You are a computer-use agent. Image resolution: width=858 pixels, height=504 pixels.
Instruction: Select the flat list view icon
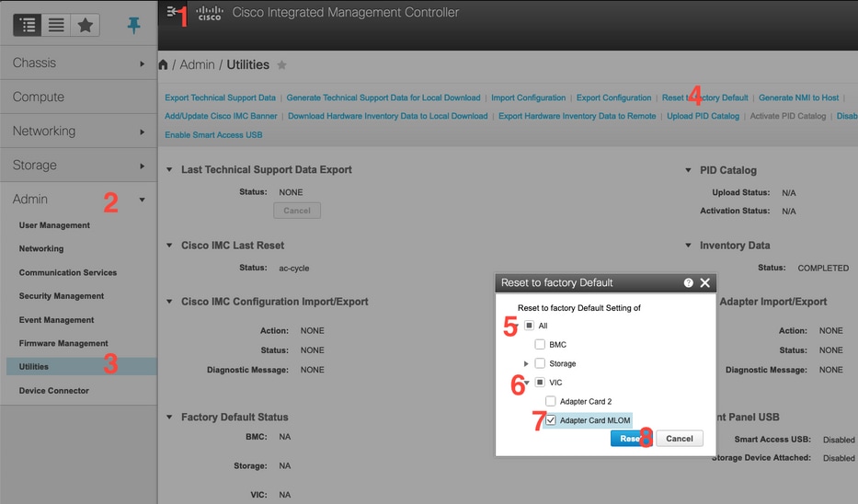click(x=56, y=25)
